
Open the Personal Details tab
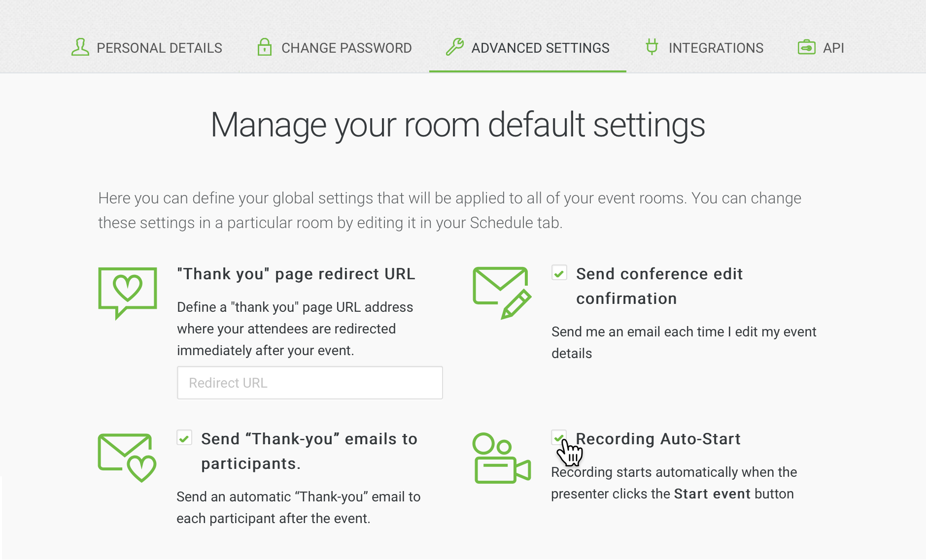click(159, 48)
